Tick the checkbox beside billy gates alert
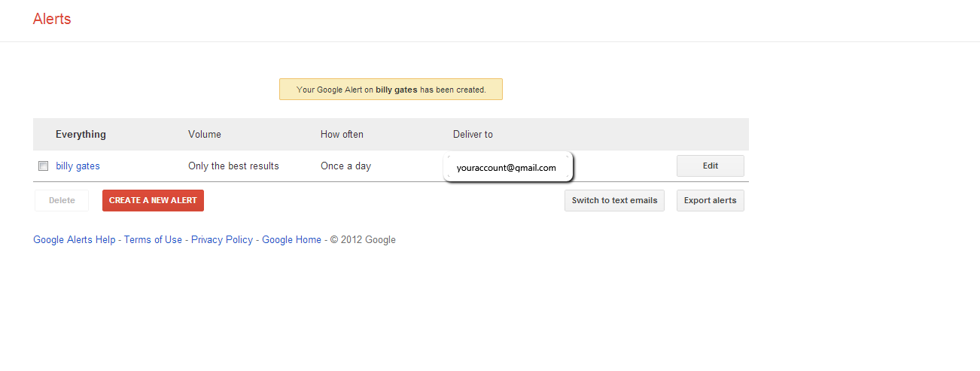This screenshot has height=371, width=980. pos(43,166)
